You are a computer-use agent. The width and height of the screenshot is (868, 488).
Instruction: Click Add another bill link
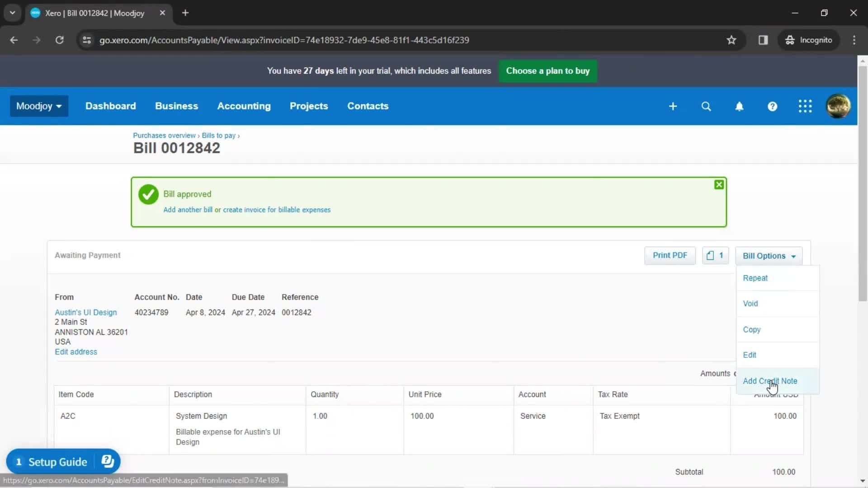point(188,210)
